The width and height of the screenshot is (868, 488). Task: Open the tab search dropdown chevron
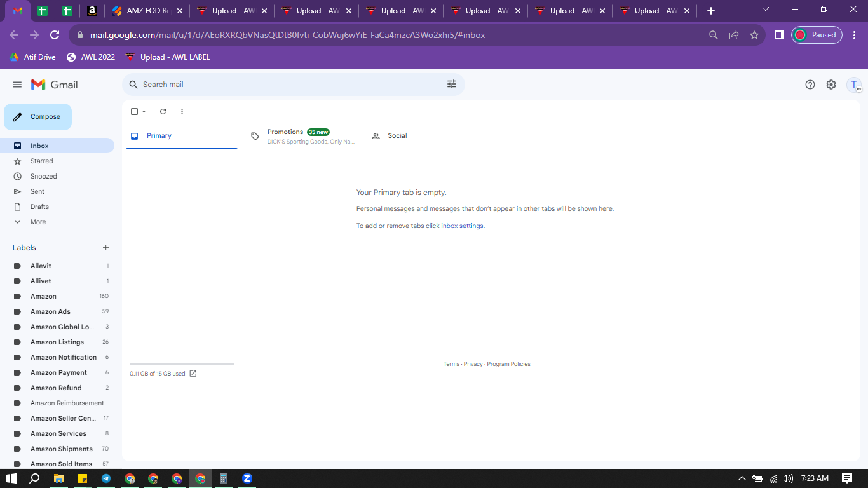point(765,10)
